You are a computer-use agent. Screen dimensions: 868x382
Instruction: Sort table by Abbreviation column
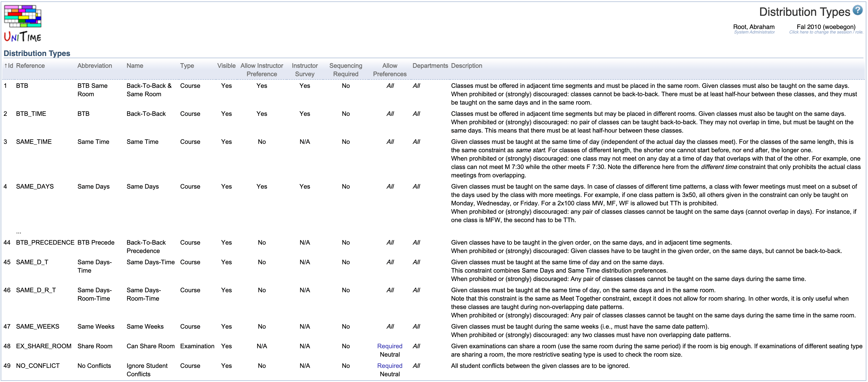pos(95,66)
